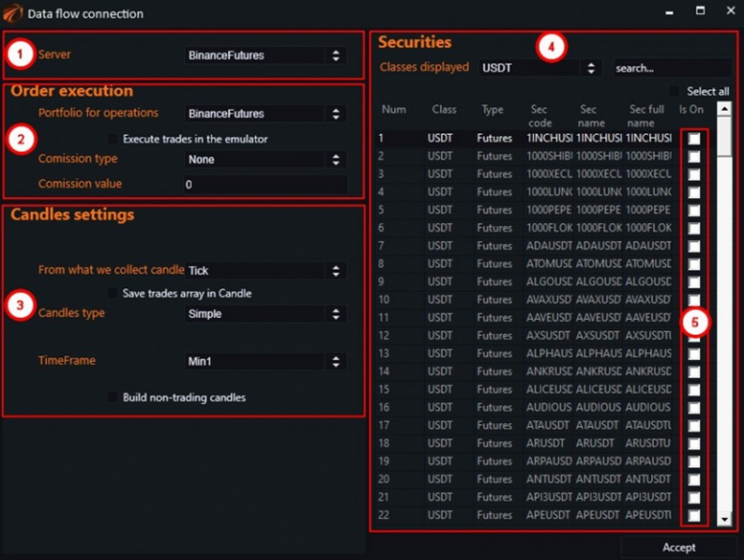
Task: Open the Comission type dropdown
Action: point(265,159)
